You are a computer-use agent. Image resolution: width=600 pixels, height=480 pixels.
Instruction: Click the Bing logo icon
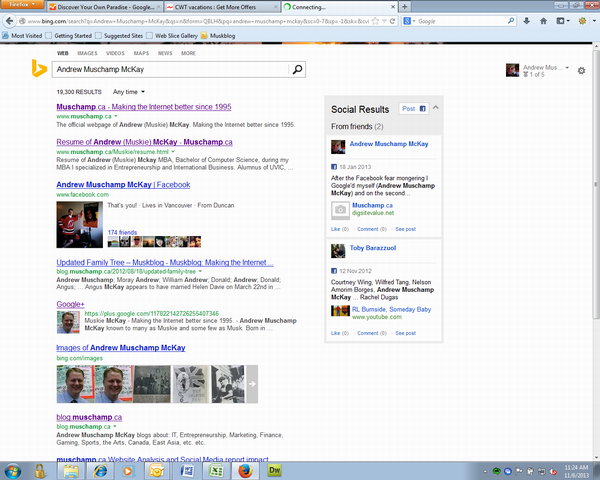point(39,69)
